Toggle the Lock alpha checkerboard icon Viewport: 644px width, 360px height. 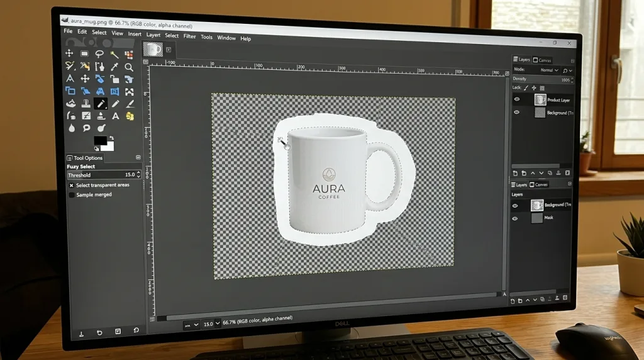point(542,88)
